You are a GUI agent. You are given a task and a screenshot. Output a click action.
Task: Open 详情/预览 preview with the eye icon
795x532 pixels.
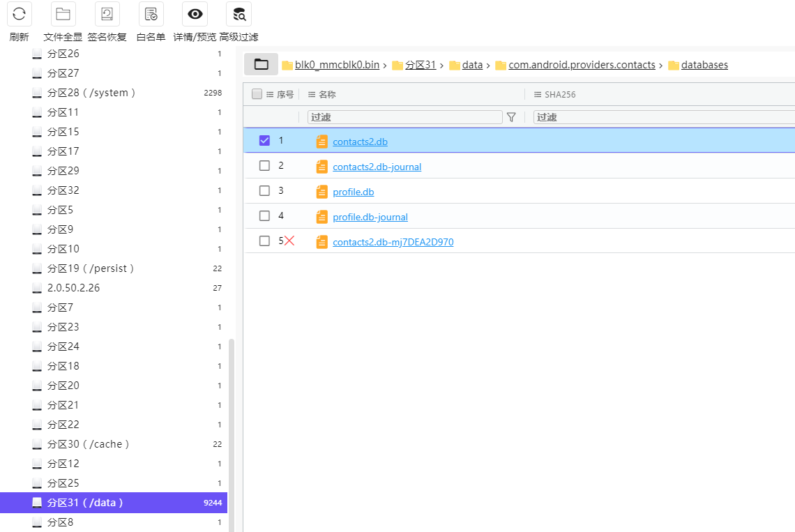point(195,14)
